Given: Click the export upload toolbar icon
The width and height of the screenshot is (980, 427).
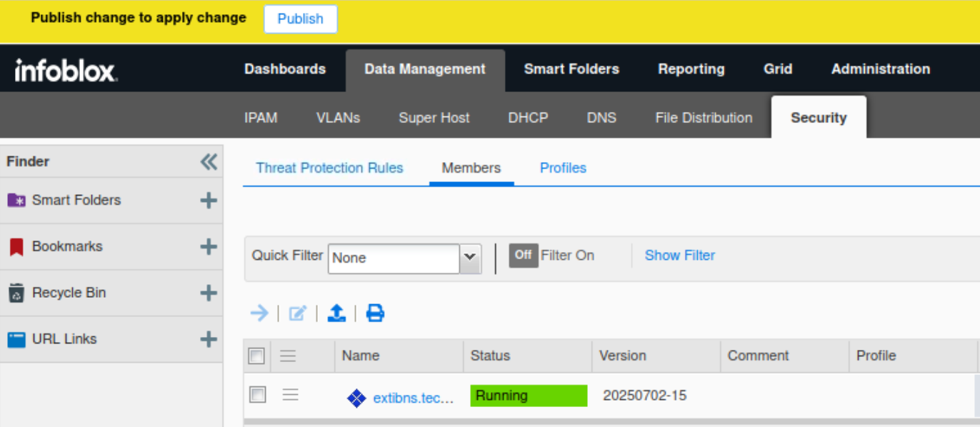Looking at the screenshot, I should (x=336, y=313).
